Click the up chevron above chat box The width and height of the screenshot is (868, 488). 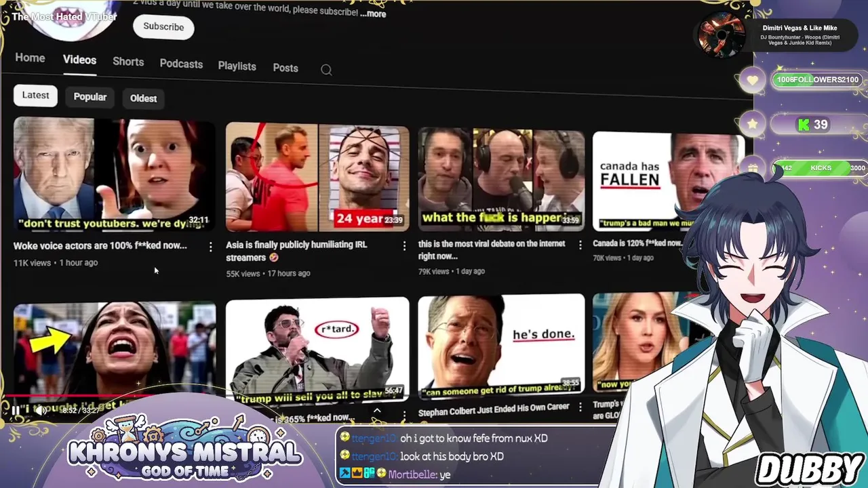[x=377, y=410]
